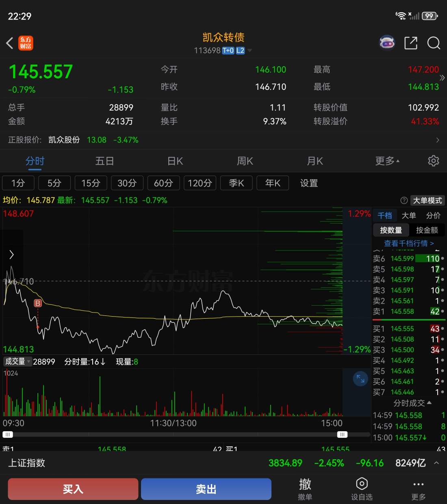
Task: Select 买1 bid price 145.555
Action: [402, 328]
